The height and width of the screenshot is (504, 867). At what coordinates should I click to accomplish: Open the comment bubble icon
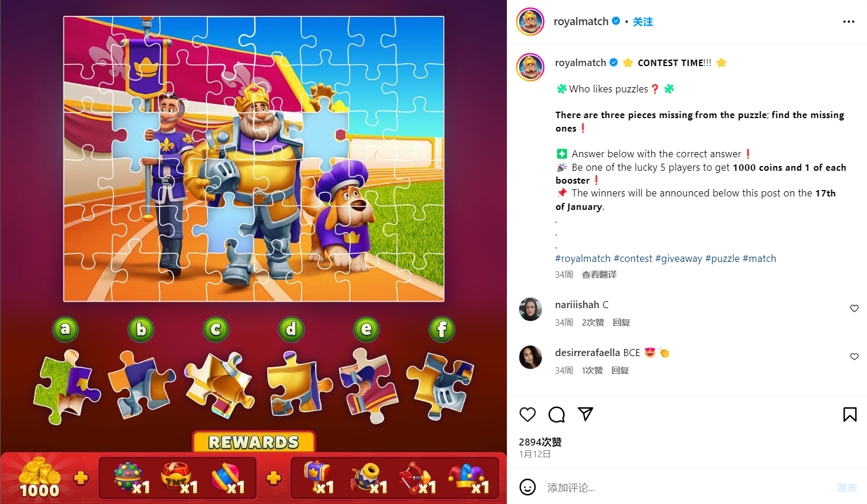557,415
